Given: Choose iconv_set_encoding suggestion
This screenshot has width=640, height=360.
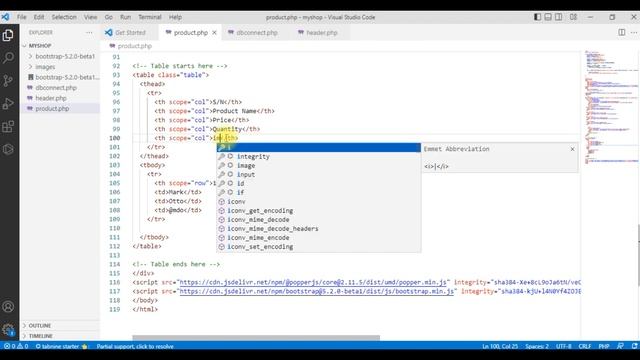Looking at the screenshot, I should [318, 247].
